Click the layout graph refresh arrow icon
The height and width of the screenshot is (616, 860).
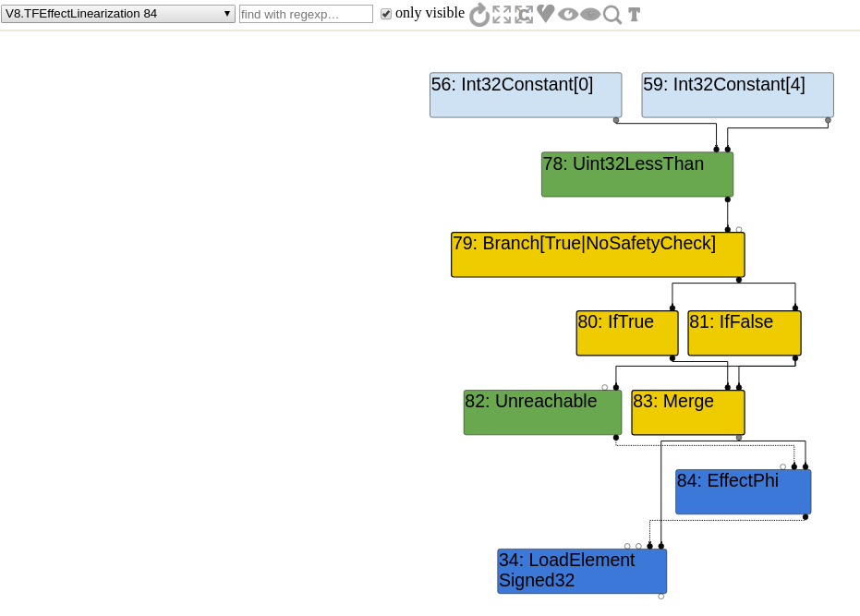pyautogui.click(x=479, y=14)
